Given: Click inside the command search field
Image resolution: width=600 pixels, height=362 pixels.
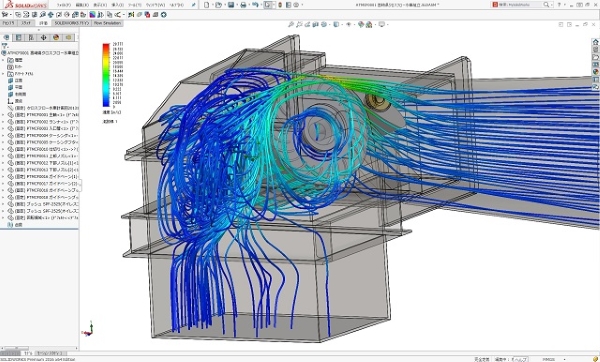Looking at the screenshot, I should tap(520, 5).
